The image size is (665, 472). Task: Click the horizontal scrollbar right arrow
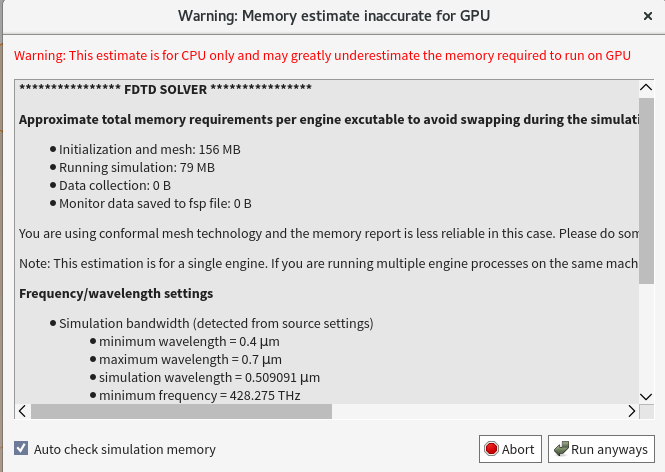631,411
